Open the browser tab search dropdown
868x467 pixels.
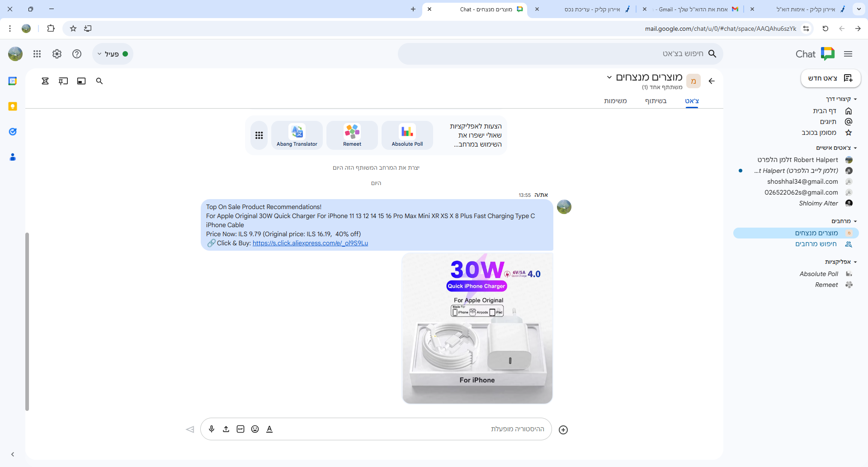859,9
